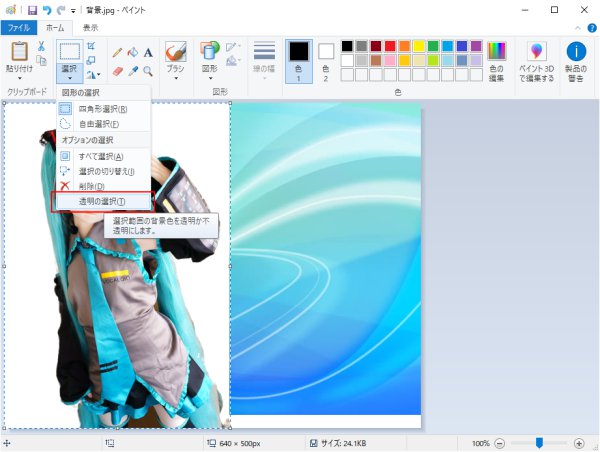Open the ファイル tab
Image resolution: width=600 pixels, height=452 pixels.
pyautogui.click(x=19, y=28)
